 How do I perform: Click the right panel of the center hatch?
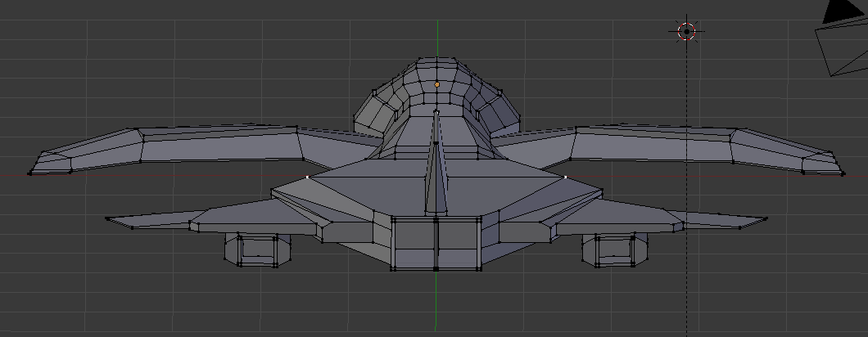tap(459, 244)
